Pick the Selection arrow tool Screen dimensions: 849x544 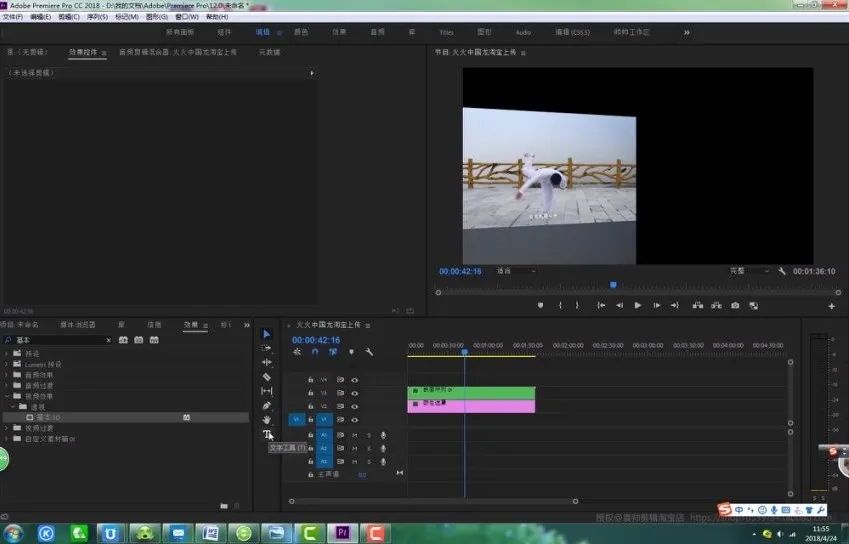(x=267, y=334)
